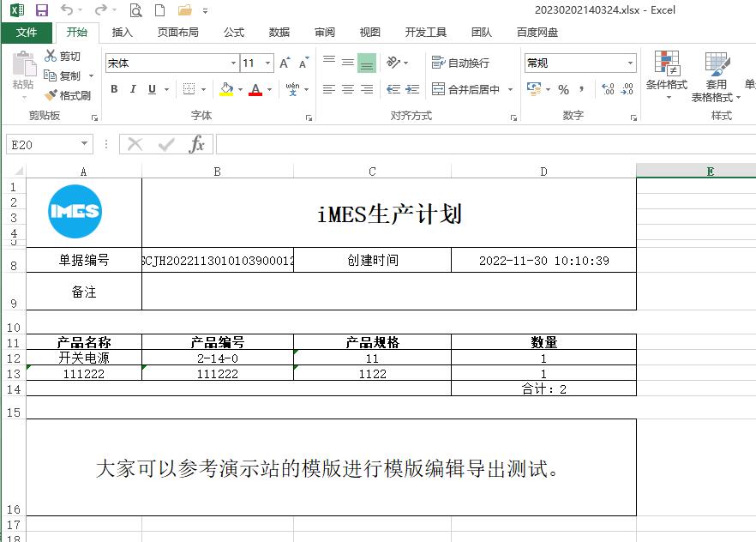Apply cell borders
The height and width of the screenshot is (542, 756).
click(189, 89)
